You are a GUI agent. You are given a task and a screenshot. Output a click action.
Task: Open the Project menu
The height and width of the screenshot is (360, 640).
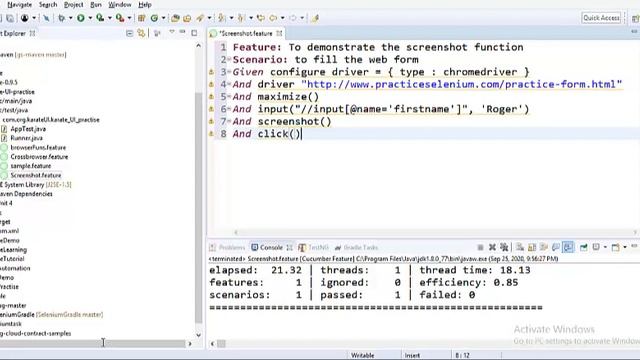(73, 5)
